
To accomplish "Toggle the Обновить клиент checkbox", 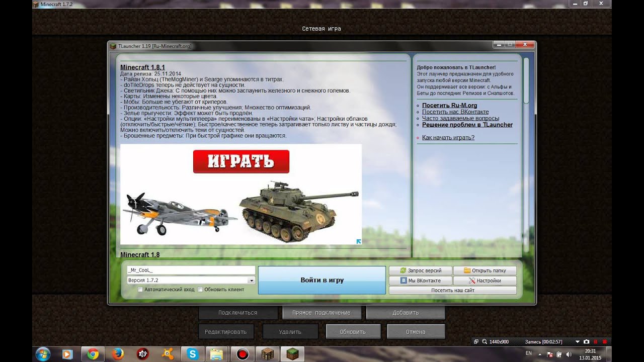I will (x=200, y=290).
